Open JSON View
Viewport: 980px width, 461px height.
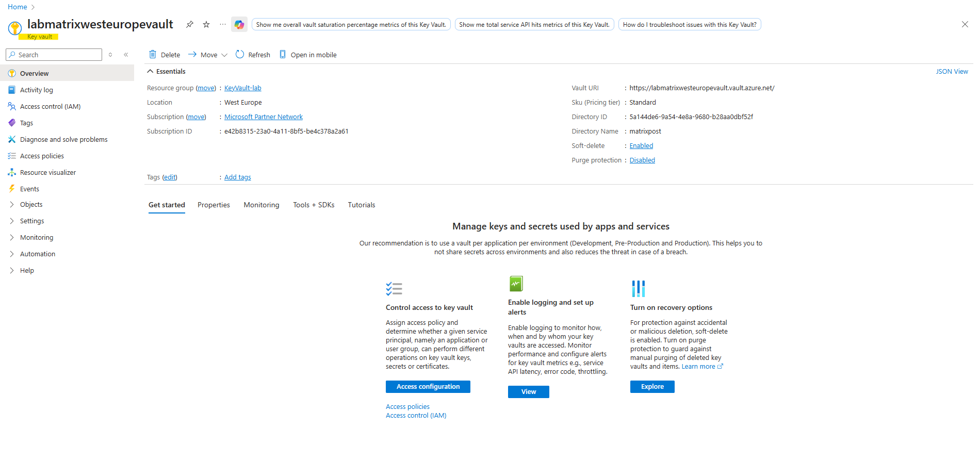(952, 72)
